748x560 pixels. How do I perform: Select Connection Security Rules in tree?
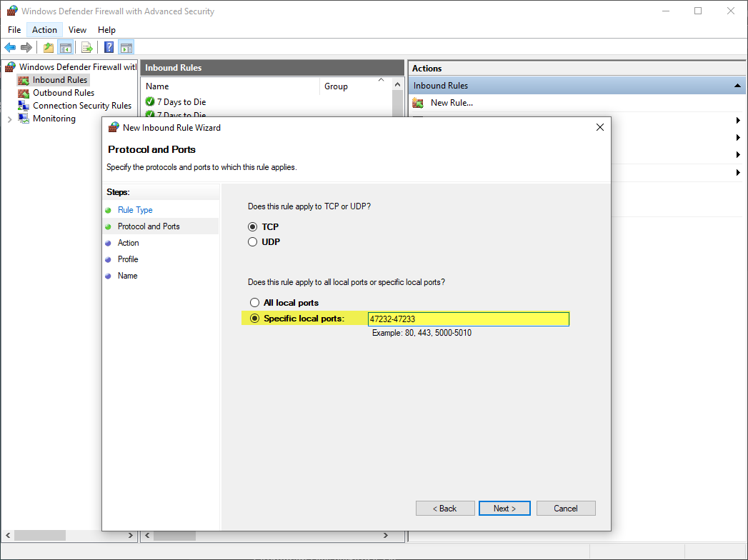coord(82,106)
